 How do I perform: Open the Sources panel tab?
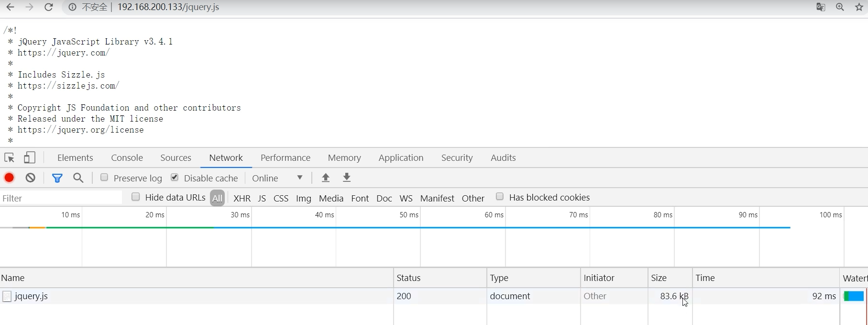click(176, 158)
